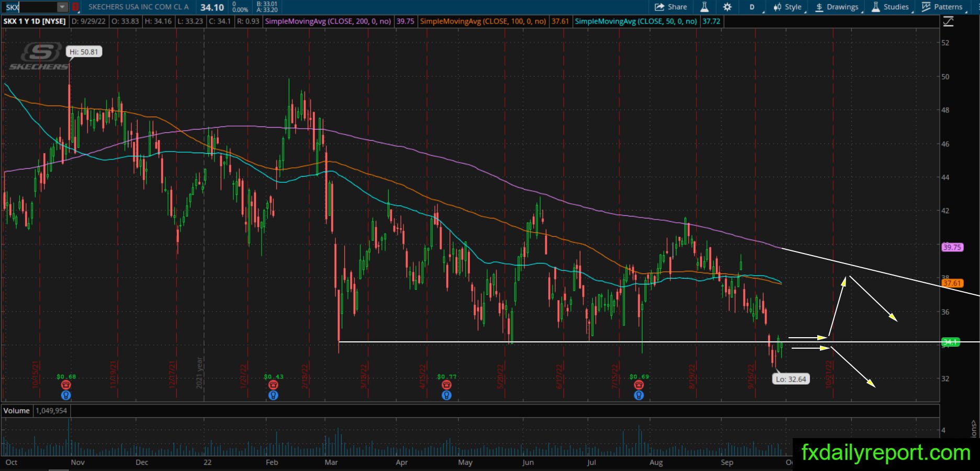Click Feb on the time axis
980x471 pixels.
(272, 462)
